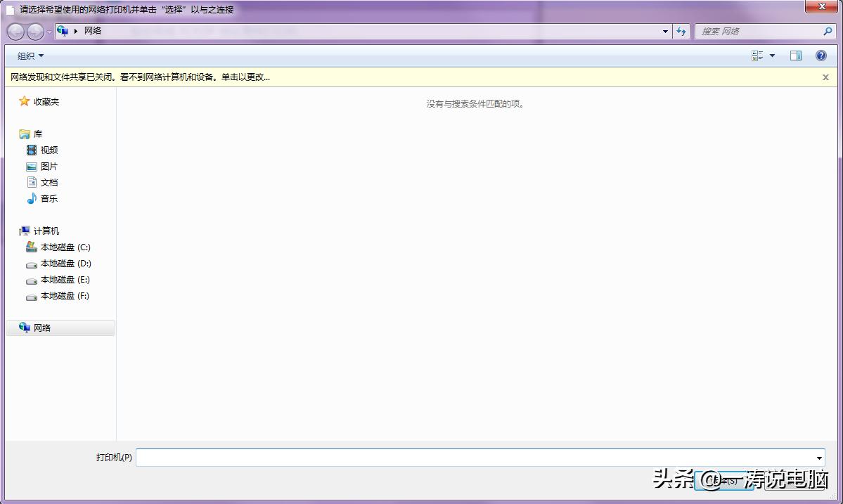The height and width of the screenshot is (504, 843).
Task: Open the 音乐 library in the sidebar
Action: click(x=48, y=198)
